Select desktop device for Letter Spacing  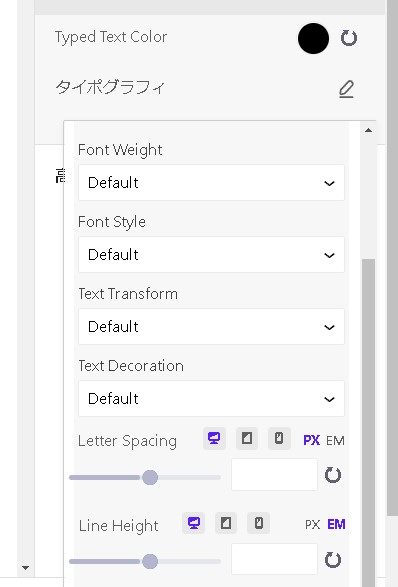[x=214, y=438]
